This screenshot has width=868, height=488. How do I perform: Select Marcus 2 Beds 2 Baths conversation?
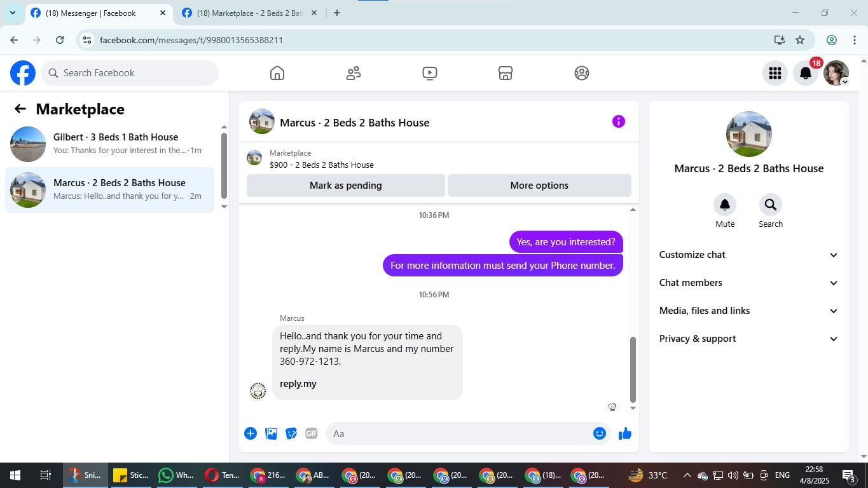click(109, 190)
